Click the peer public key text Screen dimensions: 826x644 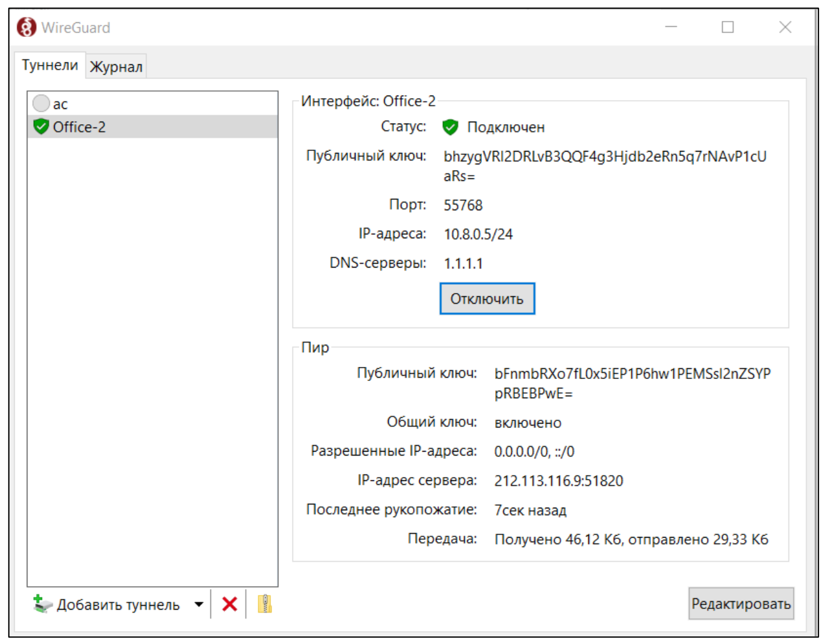point(633,373)
